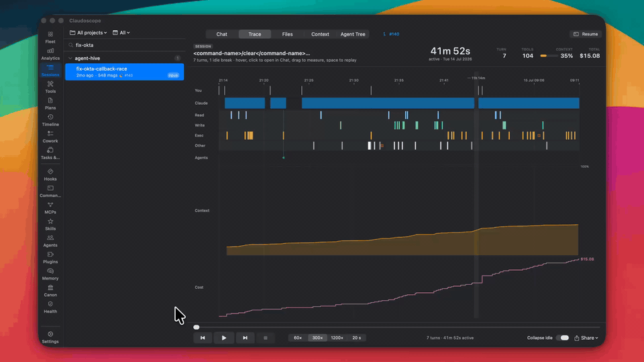644x362 pixels.
Task: Open the All projects dropdown
Action: click(x=89, y=32)
